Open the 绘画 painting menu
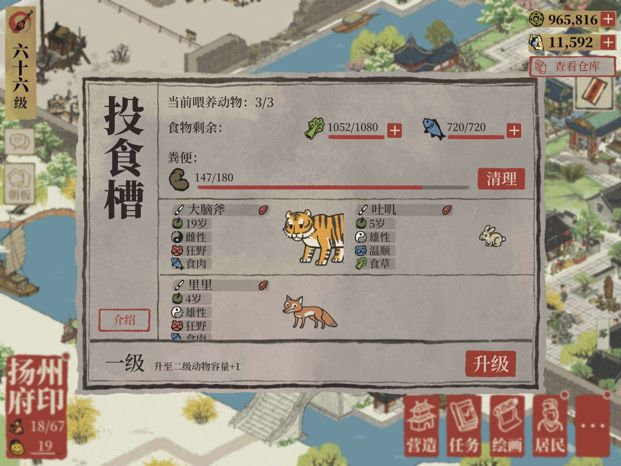 click(507, 426)
